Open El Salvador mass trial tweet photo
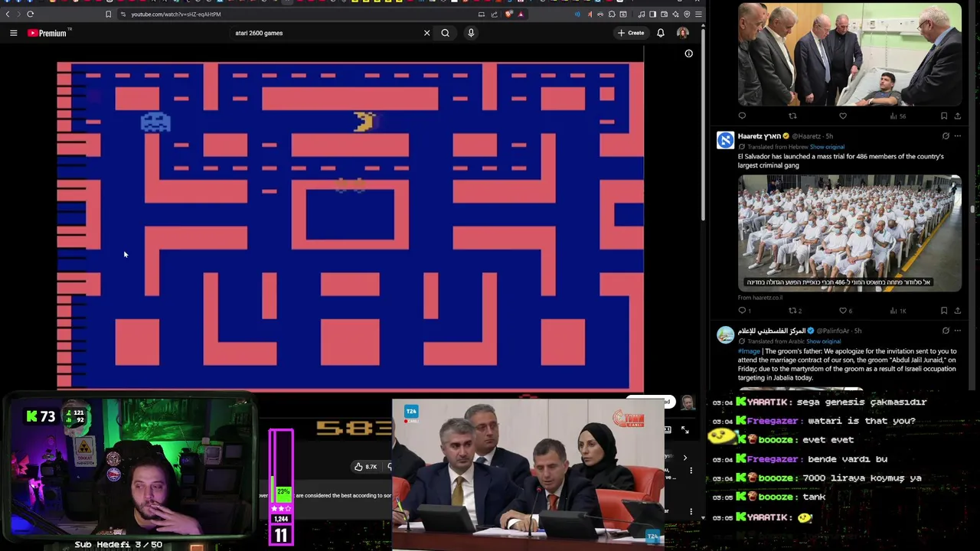 point(849,233)
